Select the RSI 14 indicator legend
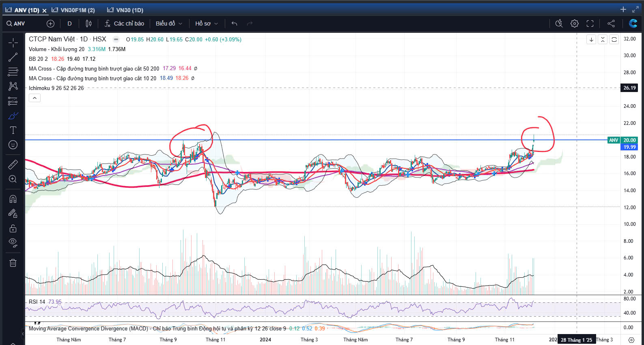Screen dimensions: 644x345 (x=37, y=302)
